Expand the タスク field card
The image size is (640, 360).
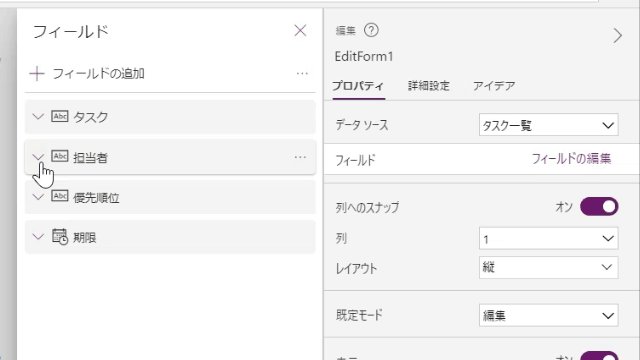[x=38, y=117]
